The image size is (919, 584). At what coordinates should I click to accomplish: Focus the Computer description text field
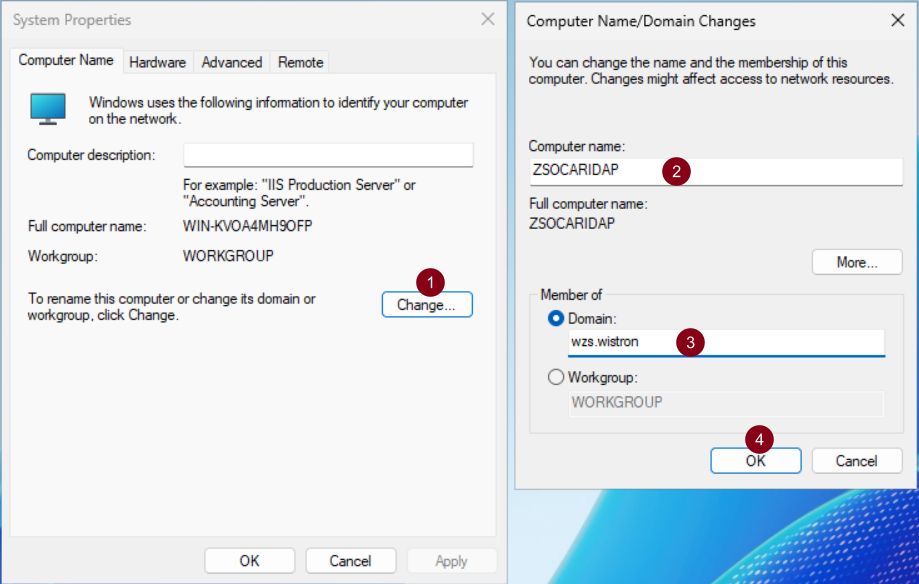(x=328, y=155)
